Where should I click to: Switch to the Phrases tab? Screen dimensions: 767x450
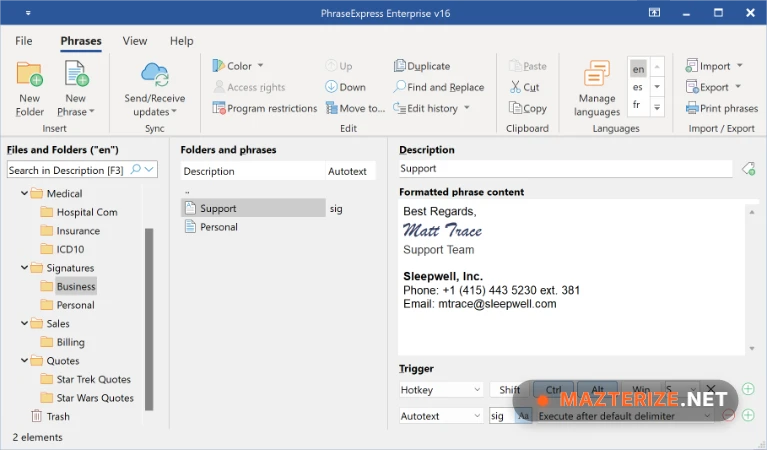click(x=81, y=41)
